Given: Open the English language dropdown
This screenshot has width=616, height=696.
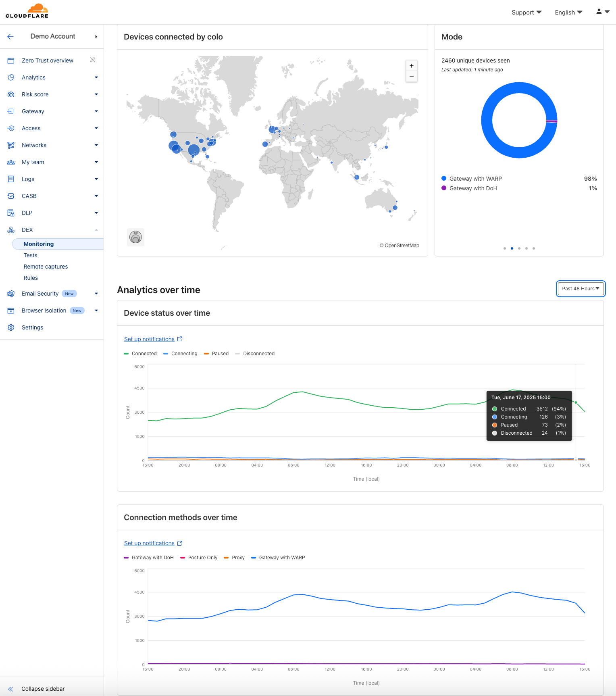Looking at the screenshot, I should 568,13.
